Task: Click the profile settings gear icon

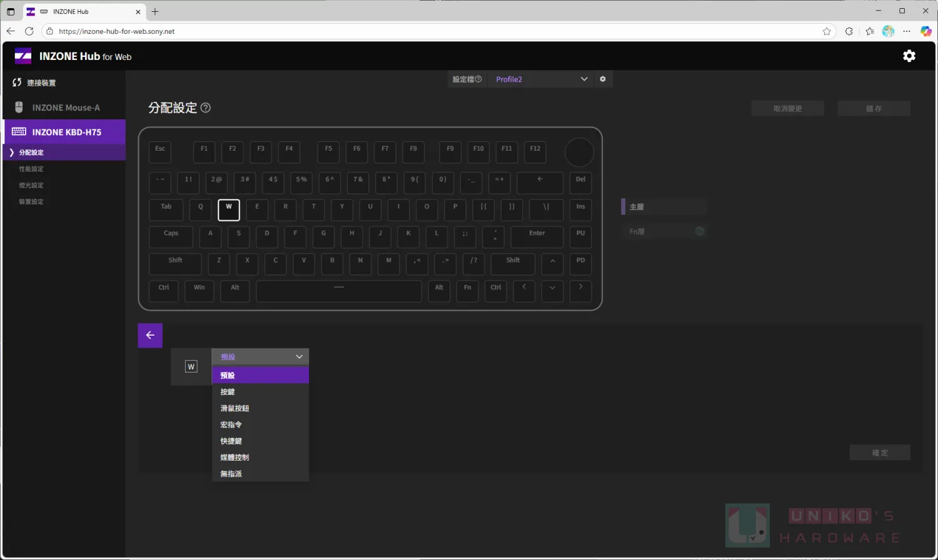Action: (603, 79)
